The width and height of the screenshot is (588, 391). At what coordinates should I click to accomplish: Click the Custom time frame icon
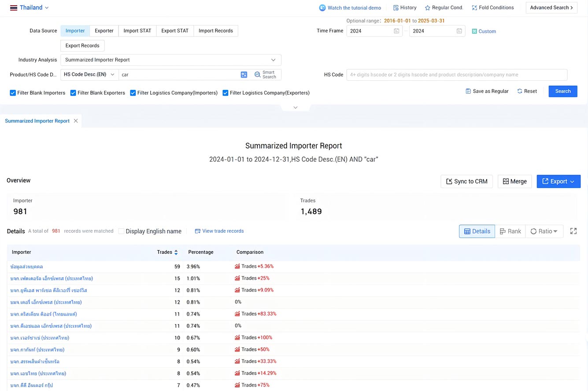tap(474, 31)
